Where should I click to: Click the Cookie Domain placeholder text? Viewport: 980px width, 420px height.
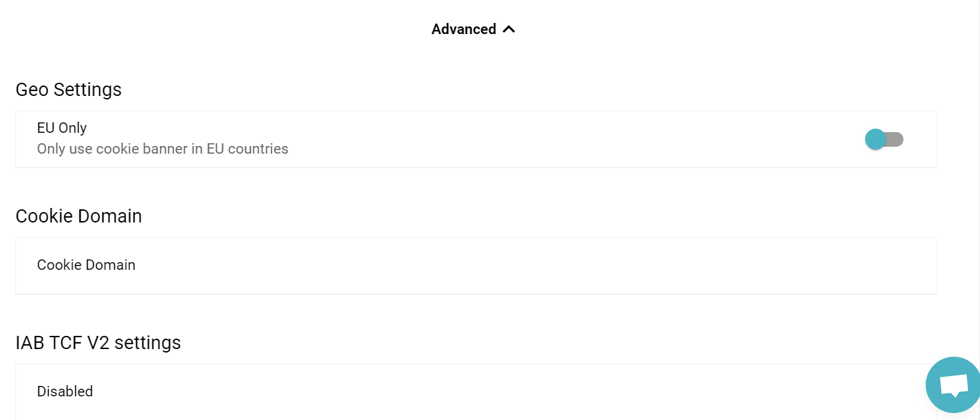(86, 265)
